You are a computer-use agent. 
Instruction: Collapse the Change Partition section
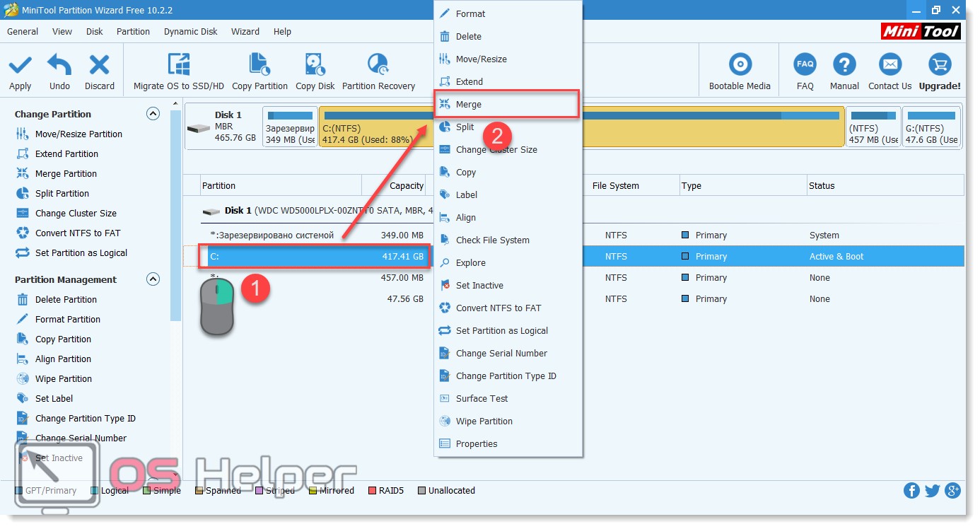153,114
